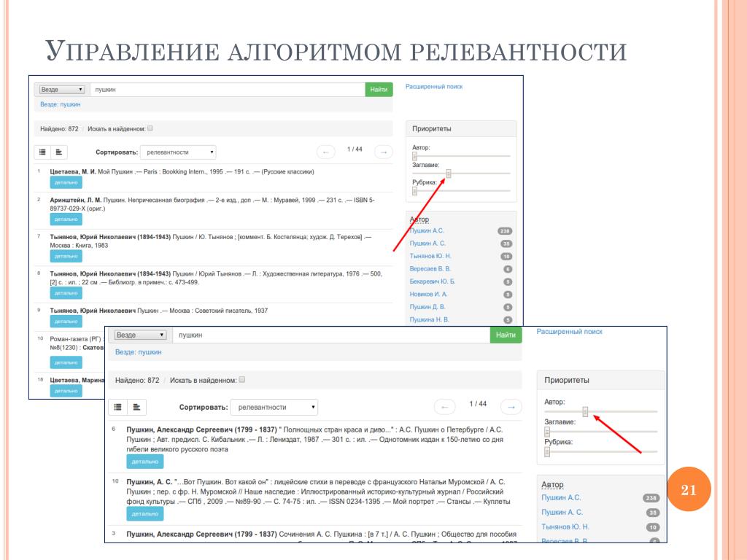Image resolution: width=747 pixels, height=560 pixels.
Task: Open 'Расширенный поиск' link in upper window
Action: pyautogui.click(x=434, y=87)
